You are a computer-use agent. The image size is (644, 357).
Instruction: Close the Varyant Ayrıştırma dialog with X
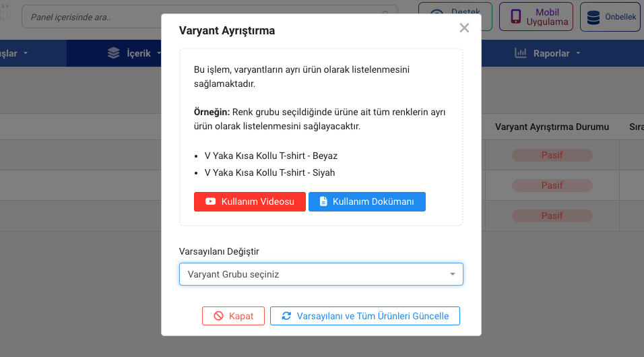pyautogui.click(x=464, y=28)
